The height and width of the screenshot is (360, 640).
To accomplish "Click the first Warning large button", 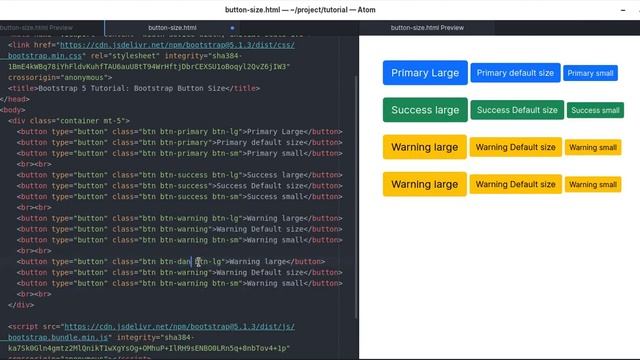I will pyautogui.click(x=424, y=147).
